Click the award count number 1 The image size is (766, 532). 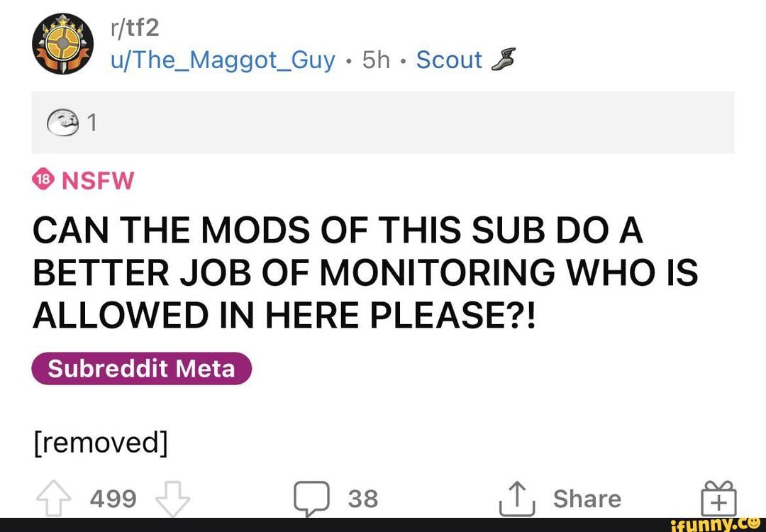tap(90, 124)
